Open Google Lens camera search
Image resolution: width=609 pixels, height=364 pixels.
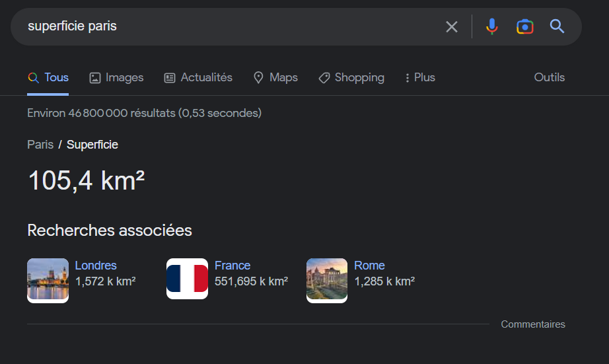click(x=524, y=27)
